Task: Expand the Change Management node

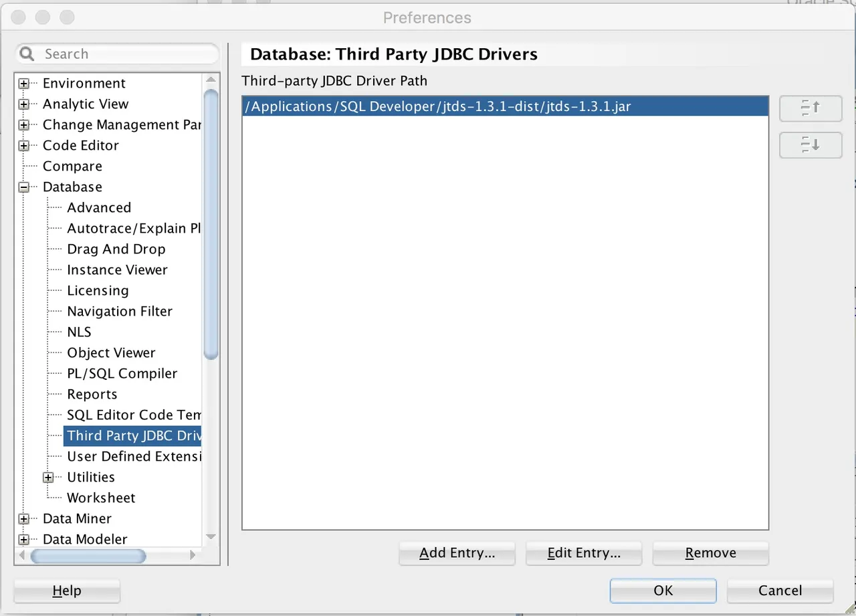Action: 24,125
